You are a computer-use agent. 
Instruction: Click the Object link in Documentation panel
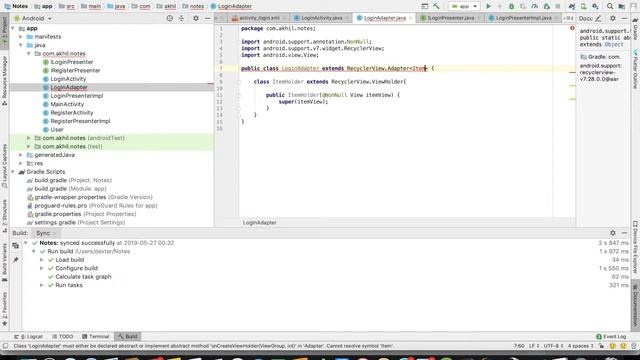pyautogui.click(x=614, y=44)
